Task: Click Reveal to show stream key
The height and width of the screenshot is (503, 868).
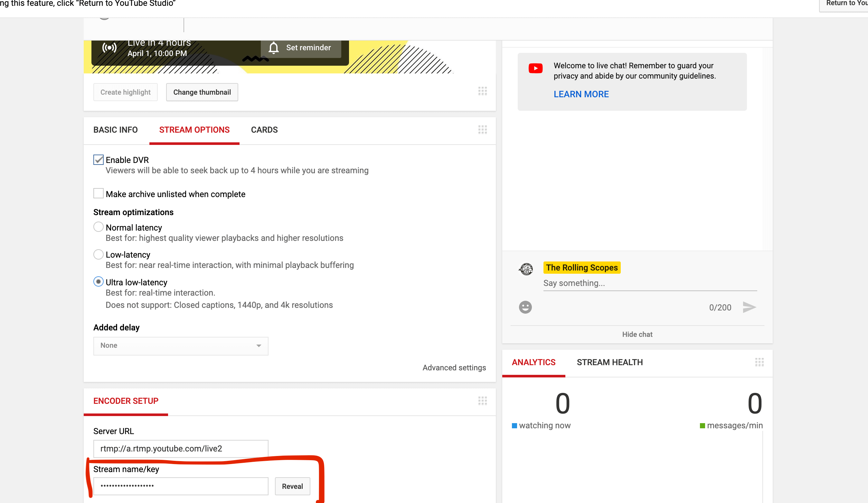Action: 291,486
